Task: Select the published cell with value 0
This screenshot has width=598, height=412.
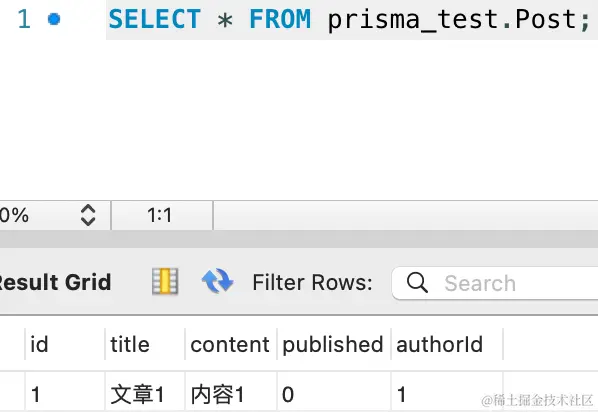Action: [x=334, y=394]
